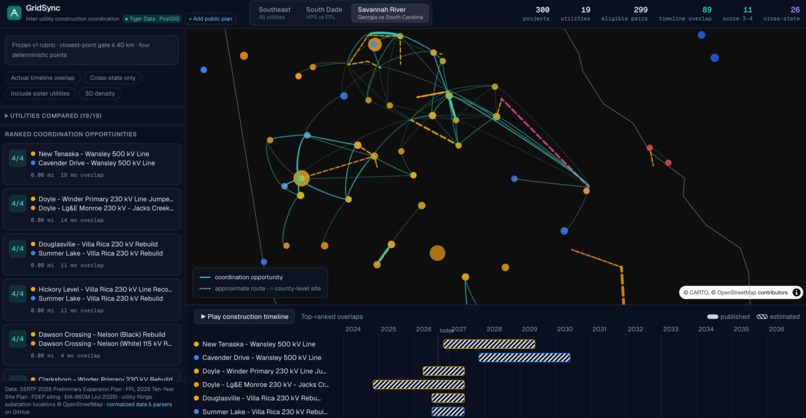Switch to the Southeast tab
806x418 pixels.
tap(274, 13)
